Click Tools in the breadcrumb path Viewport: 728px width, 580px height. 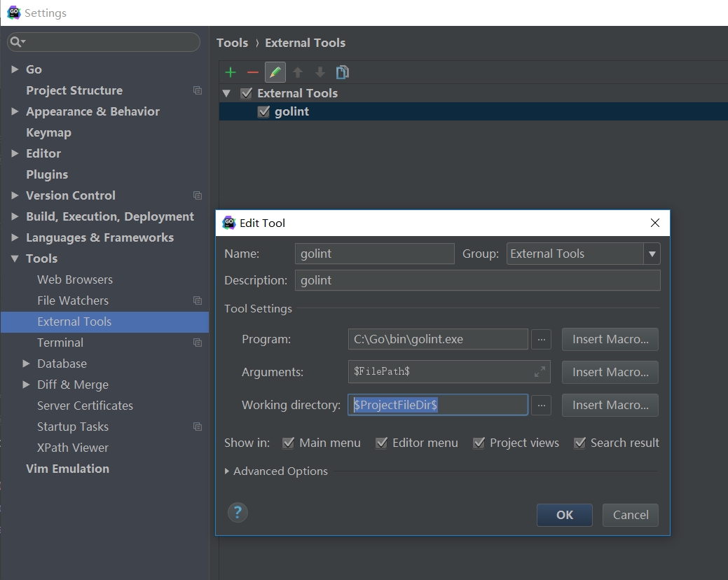pyautogui.click(x=232, y=43)
